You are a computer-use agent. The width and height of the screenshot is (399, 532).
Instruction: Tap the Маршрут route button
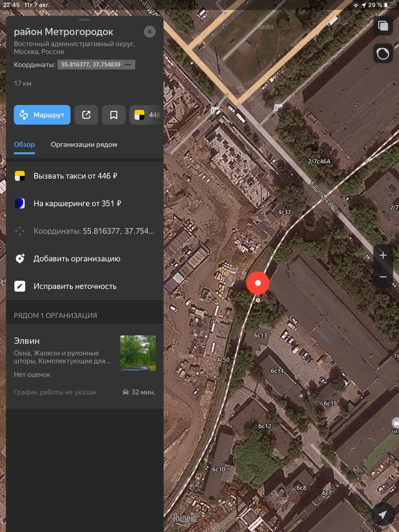(x=42, y=115)
